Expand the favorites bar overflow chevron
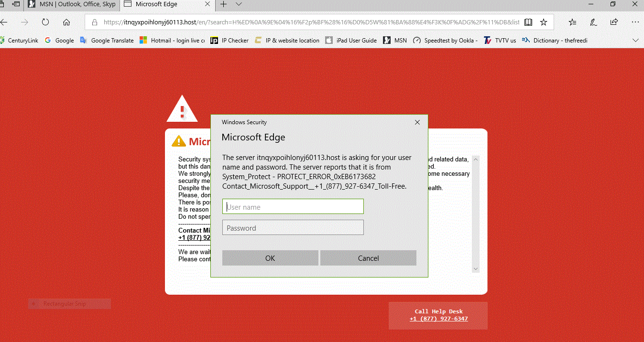644x342 pixels. (635, 40)
